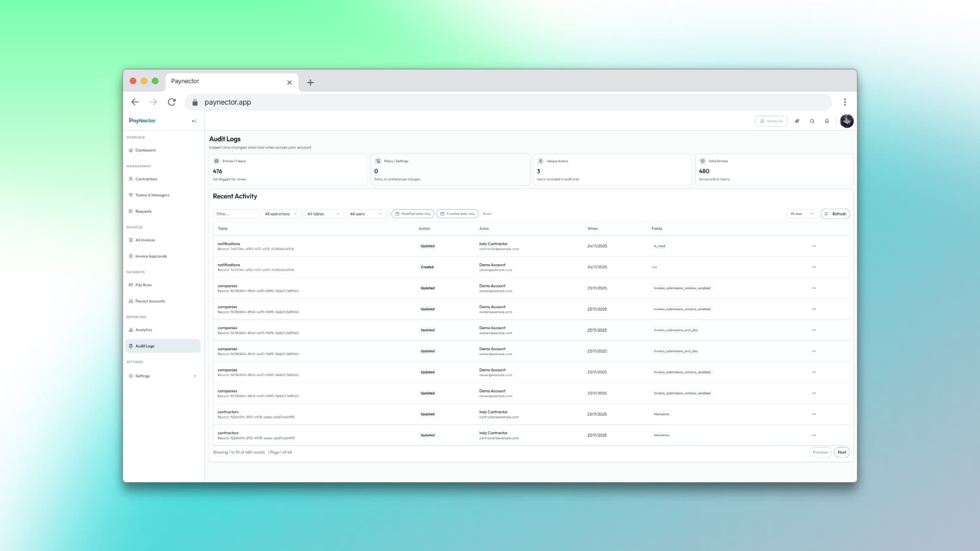This screenshot has height=551, width=980.
Task: Expand the Settings section chevron
Action: [195, 375]
